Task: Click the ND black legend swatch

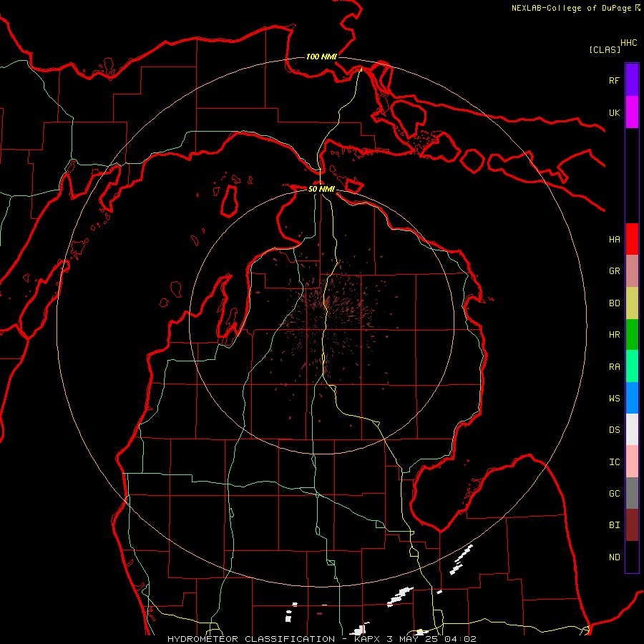Action: pyautogui.click(x=632, y=557)
